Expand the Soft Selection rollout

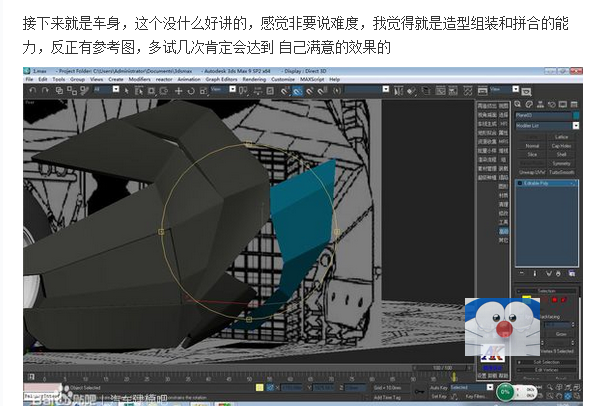click(x=546, y=362)
